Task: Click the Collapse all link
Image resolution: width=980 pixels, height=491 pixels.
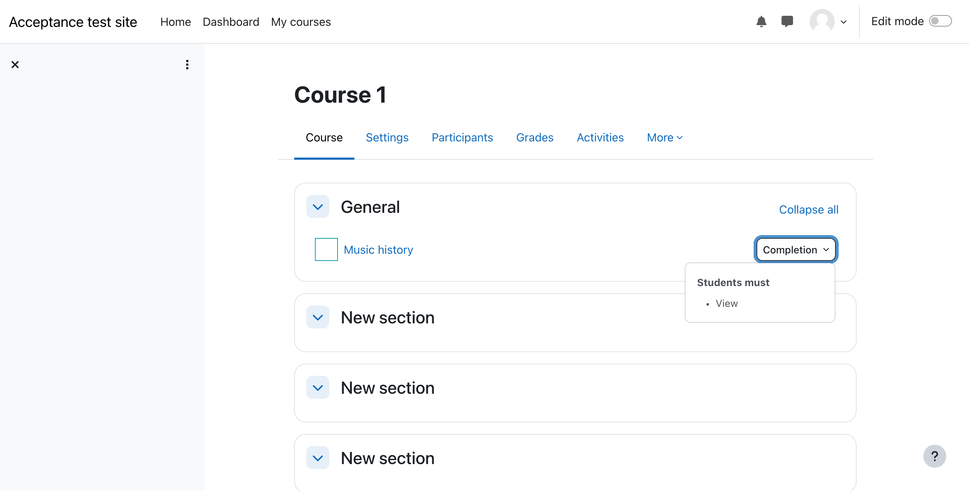Action: pyautogui.click(x=809, y=209)
